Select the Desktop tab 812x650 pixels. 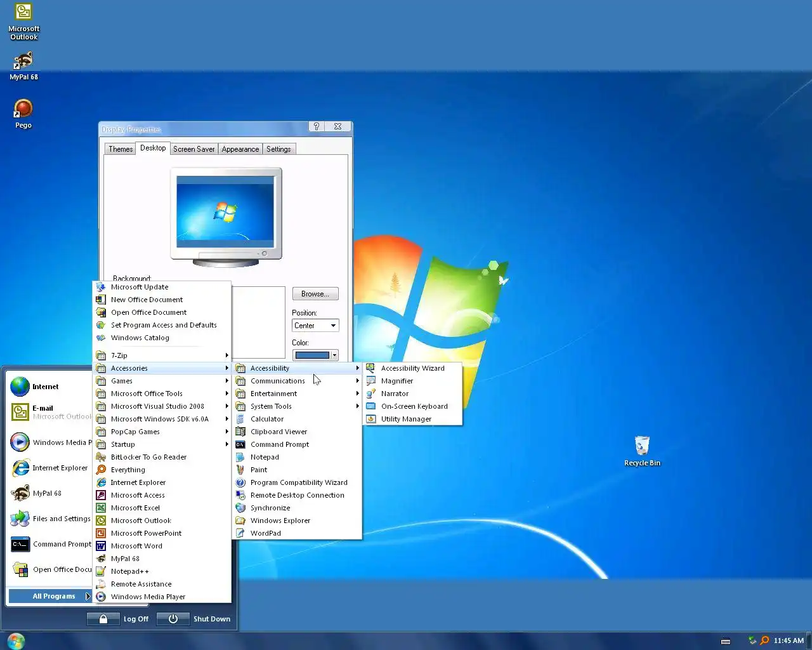153,148
